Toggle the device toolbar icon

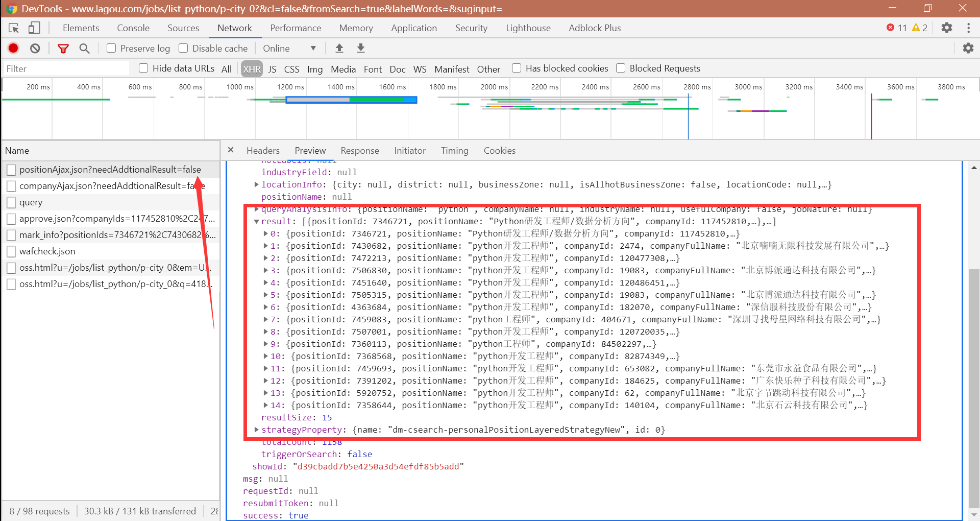[x=34, y=28]
